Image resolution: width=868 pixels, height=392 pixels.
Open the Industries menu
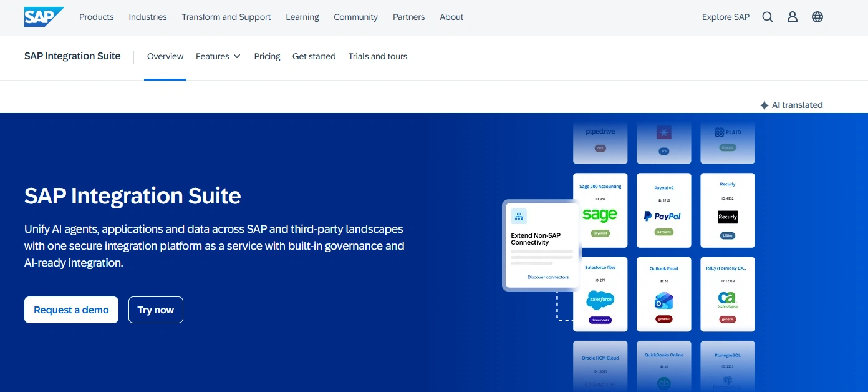pos(148,17)
